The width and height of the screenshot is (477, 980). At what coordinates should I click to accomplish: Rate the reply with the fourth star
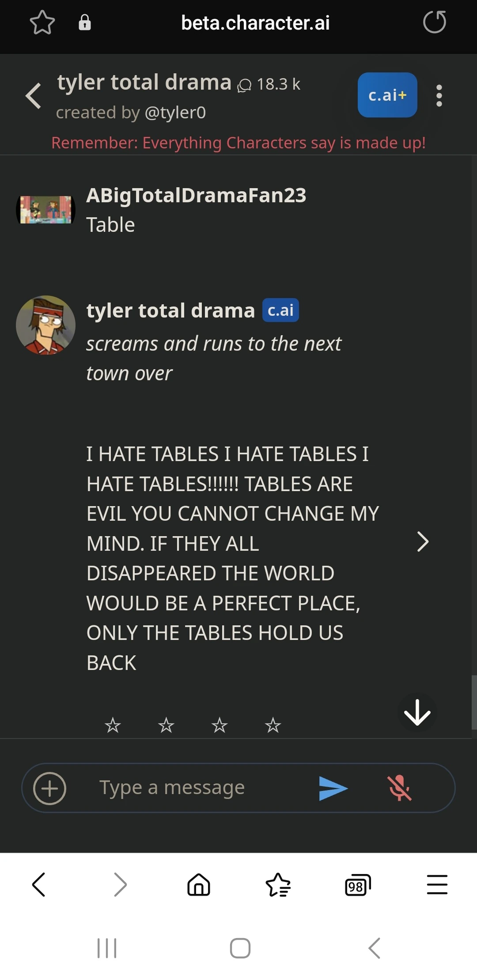coord(273,724)
